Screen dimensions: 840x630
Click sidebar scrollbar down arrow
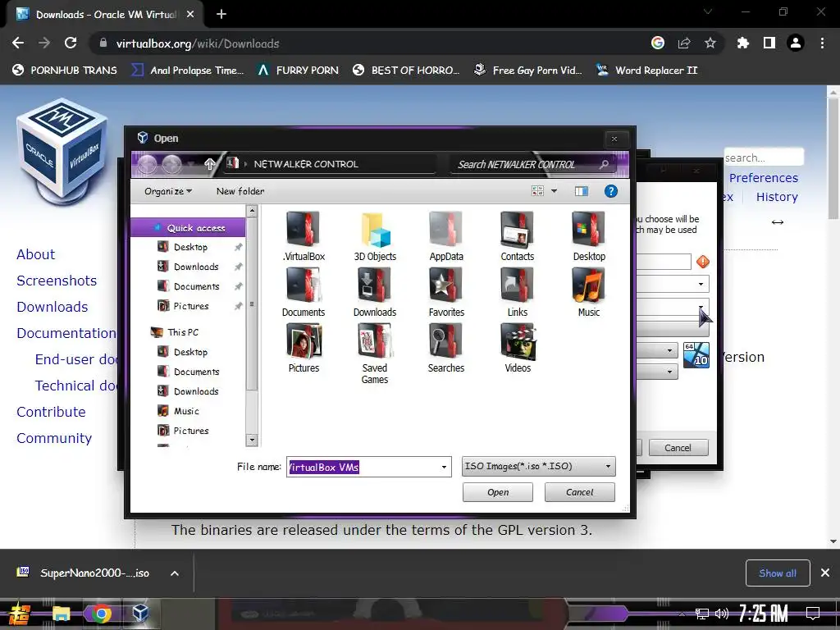252,441
